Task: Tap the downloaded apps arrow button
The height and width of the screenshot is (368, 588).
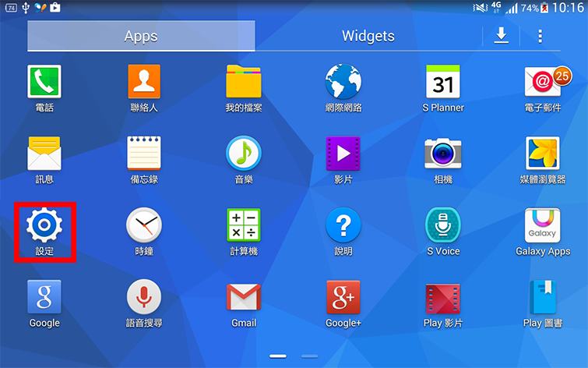Action: pyautogui.click(x=501, y=36)
